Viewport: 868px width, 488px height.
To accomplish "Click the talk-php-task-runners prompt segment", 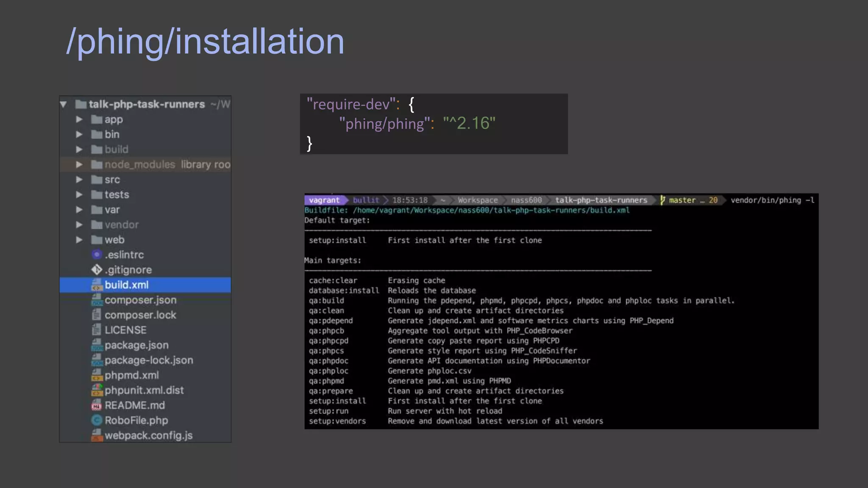I will (601, 200).
